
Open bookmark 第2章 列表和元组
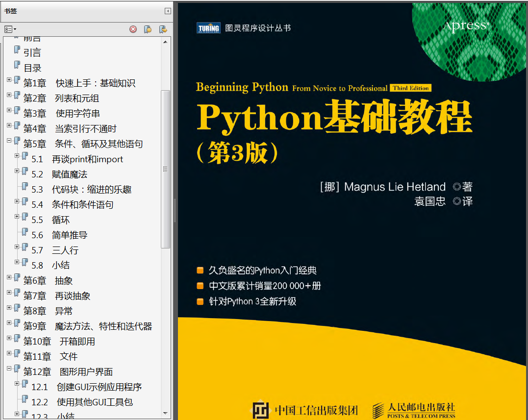pyautogui.click(x=61, y=99)
